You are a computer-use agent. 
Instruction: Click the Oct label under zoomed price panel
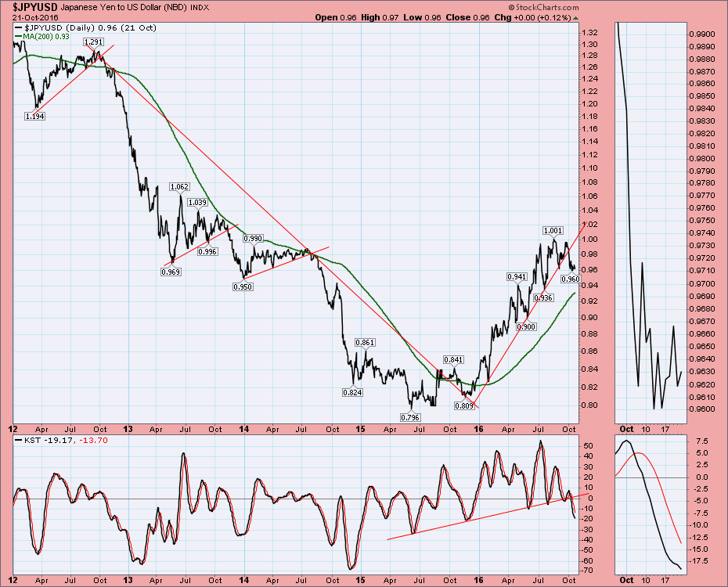(x=626, y=429)
